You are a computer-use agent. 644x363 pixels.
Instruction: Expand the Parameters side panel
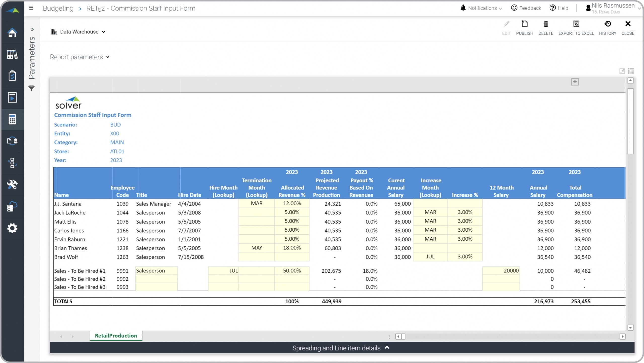pos(32,30)
